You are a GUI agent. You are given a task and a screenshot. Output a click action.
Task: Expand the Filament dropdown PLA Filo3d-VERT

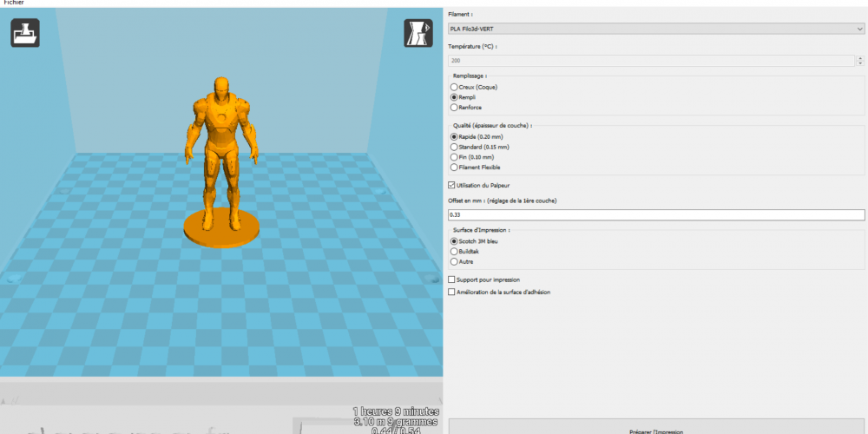pos(656,29)
